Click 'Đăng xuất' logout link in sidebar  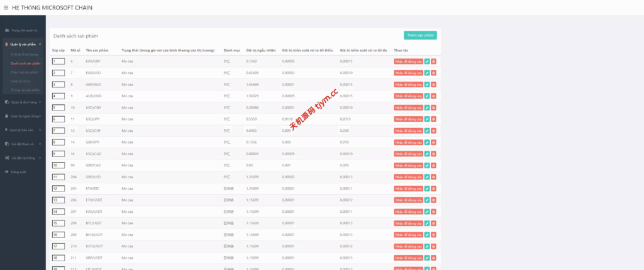(18, 171)
